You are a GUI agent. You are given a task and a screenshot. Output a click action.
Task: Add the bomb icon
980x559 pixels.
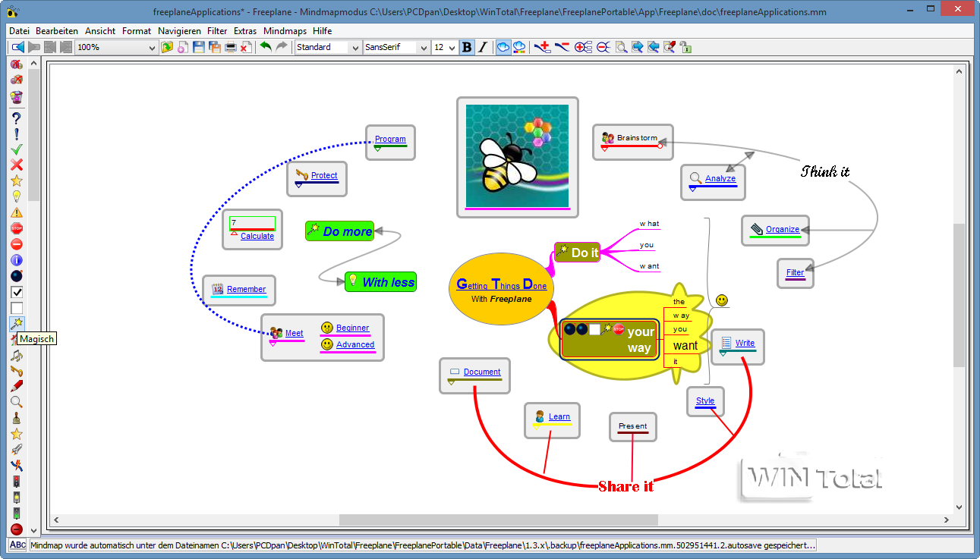coord(16,276)
